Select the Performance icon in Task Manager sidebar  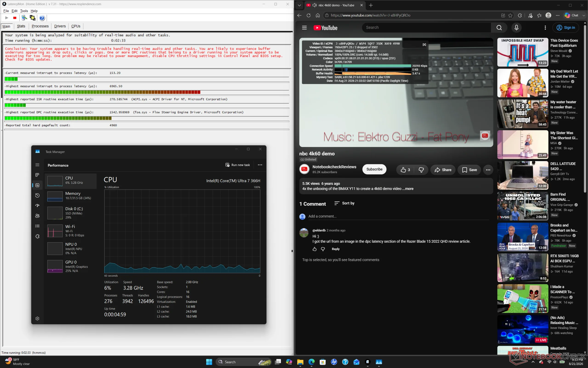click(37, 185)
